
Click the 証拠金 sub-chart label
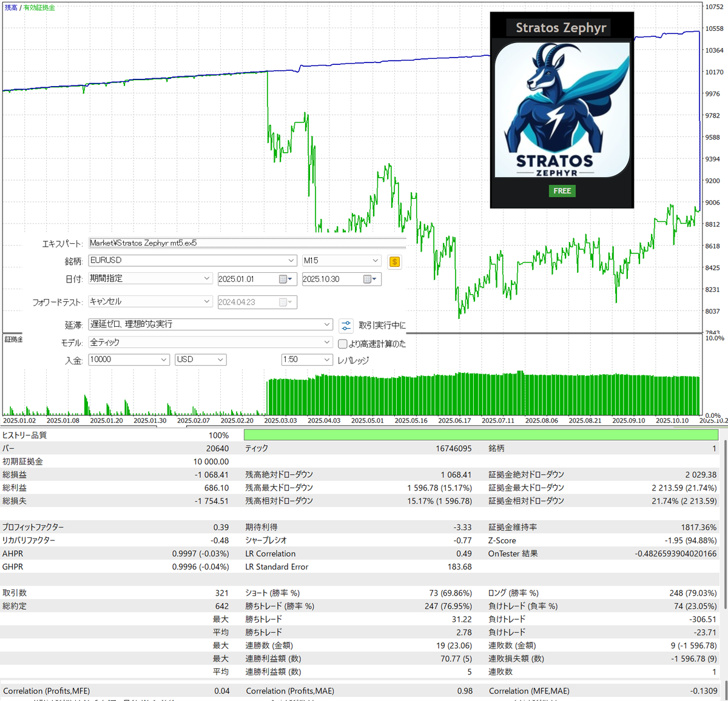pos(14,340)
